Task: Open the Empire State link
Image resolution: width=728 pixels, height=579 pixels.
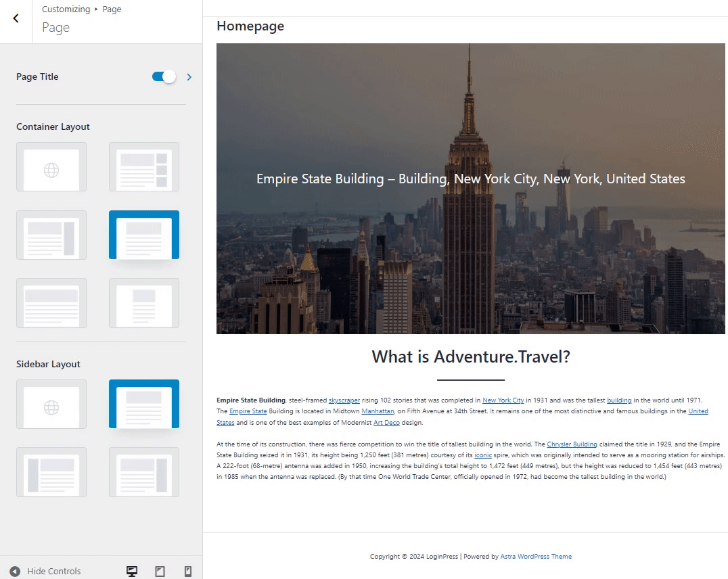Action: click(248, 411)
